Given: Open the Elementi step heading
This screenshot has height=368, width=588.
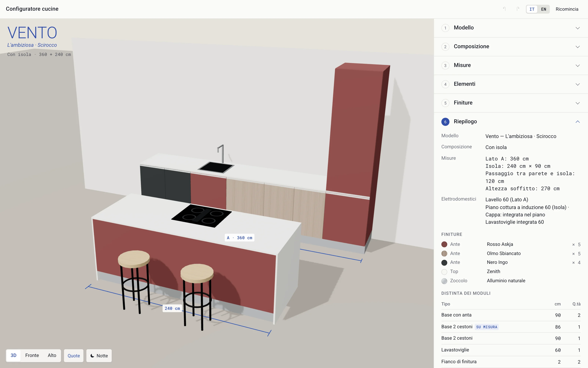Looking at the screenshot, I should (464, 84).
